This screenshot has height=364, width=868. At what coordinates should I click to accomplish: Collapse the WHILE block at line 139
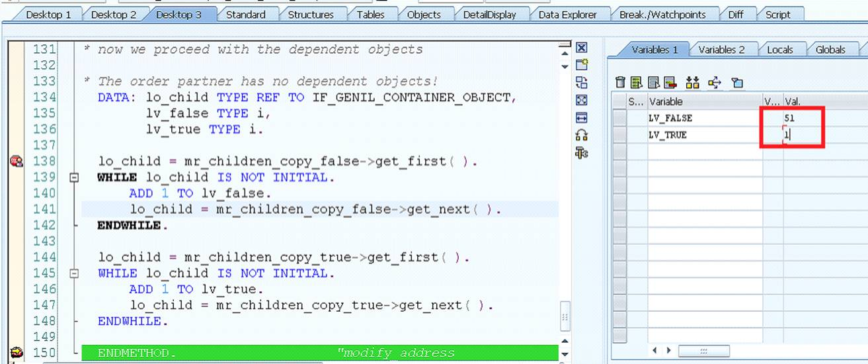tap(74, 177)
